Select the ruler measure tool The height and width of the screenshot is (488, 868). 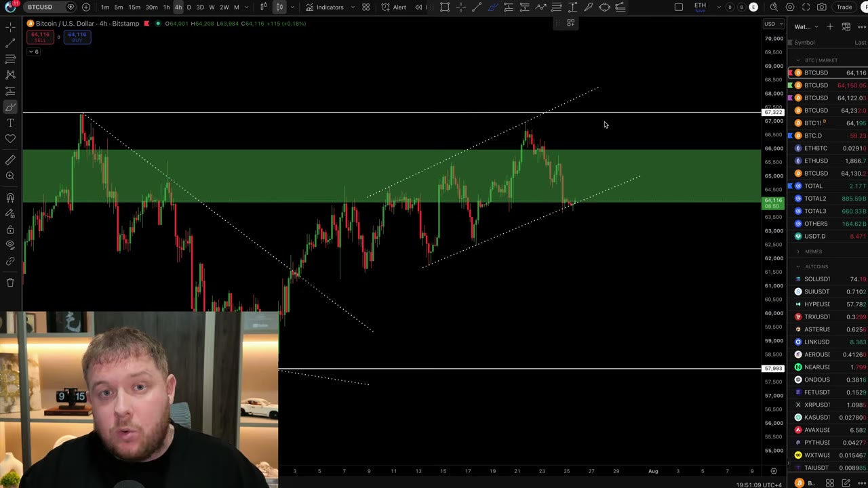click(x=10, y=160)
